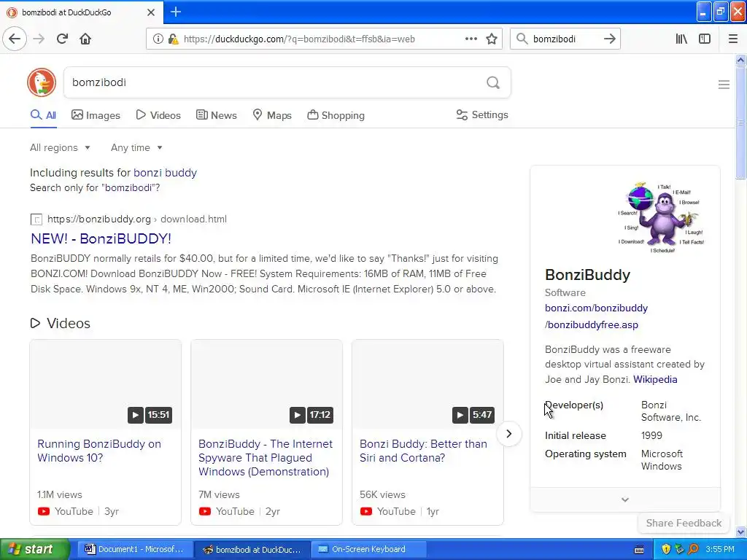Click the page vertical scrollbar thumb
Screen dimensions: 747x560
pos(740,122)
